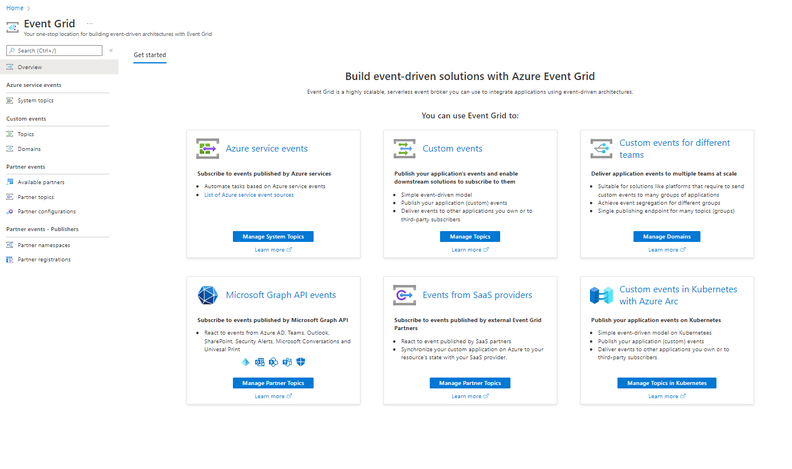Open Learn more in SaaS providers card
The width and height of the screenshot is (792, 469).
pos(470,396)
